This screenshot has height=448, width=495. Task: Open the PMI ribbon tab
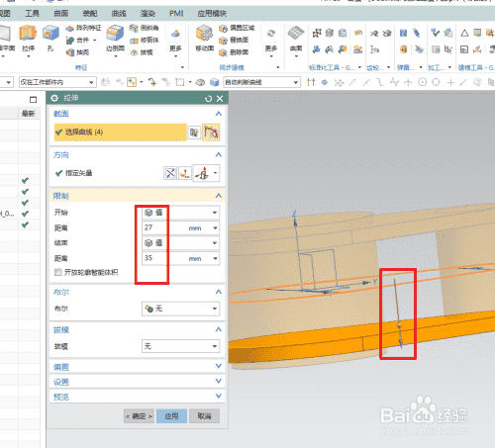click(176, 14)
